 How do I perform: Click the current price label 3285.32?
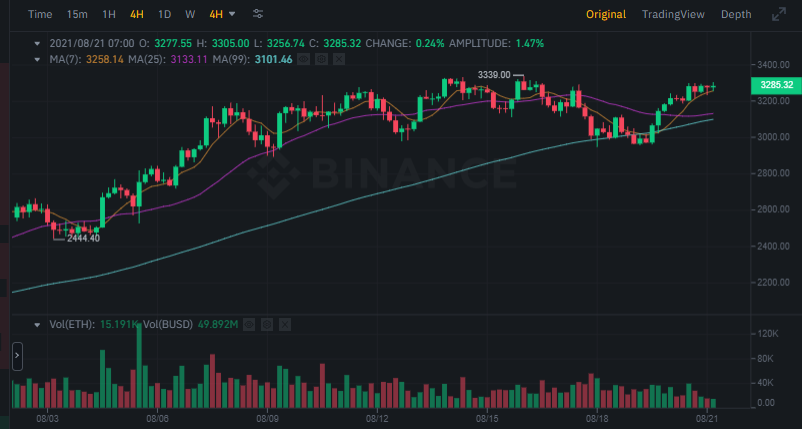click(776, 85)
